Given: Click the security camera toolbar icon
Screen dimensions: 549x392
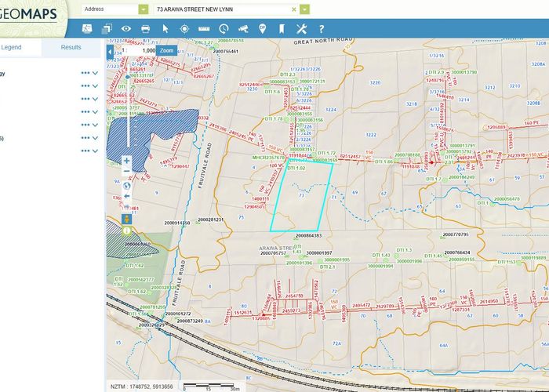Looking at the screenshot, I should coord(242,28).
